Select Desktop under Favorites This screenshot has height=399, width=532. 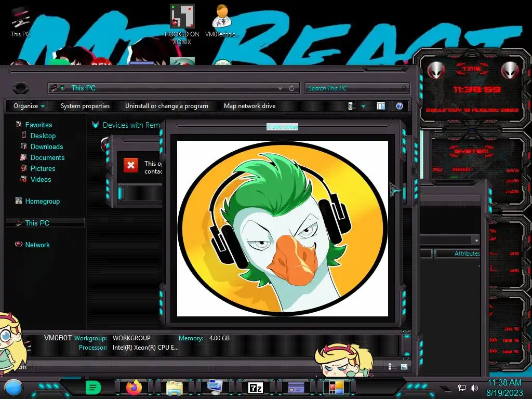click(43, 136)
